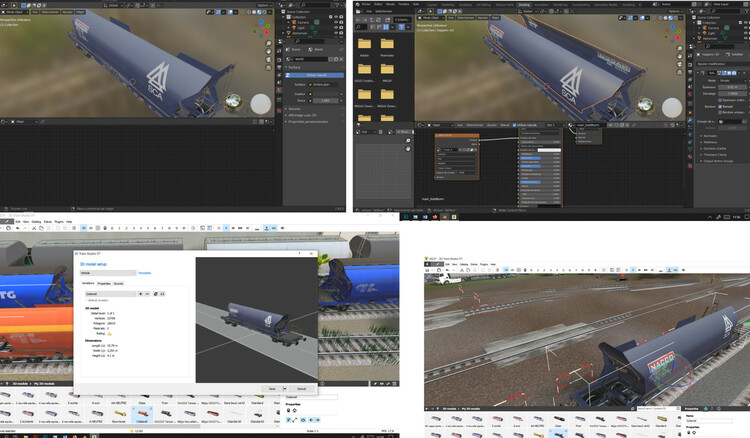
Task: Open the Rendu menu in top-right Blender
Action: pyautogui.click(x=391, y=4)
